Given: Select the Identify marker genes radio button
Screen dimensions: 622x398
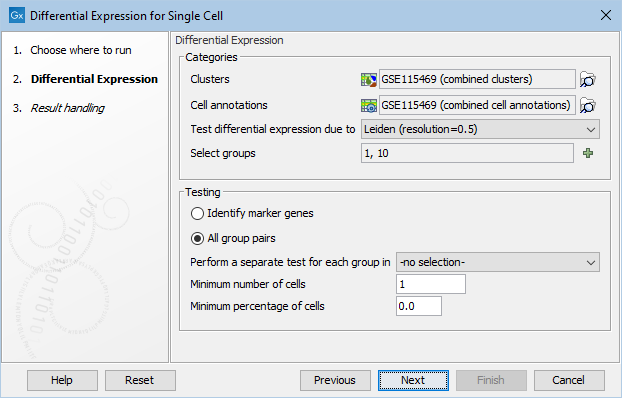Looking at the screenshot, I should 197,213.
